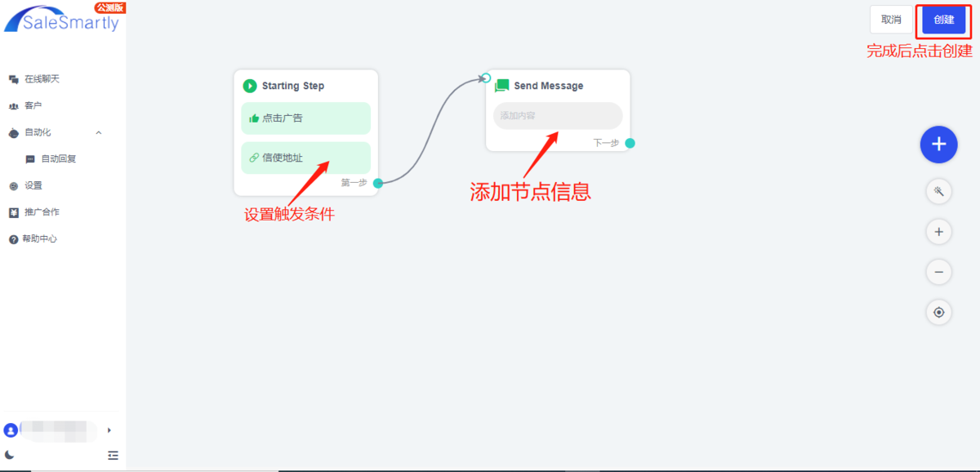Collapse the sidebar with the menu-fold icon

coord(113,455)
